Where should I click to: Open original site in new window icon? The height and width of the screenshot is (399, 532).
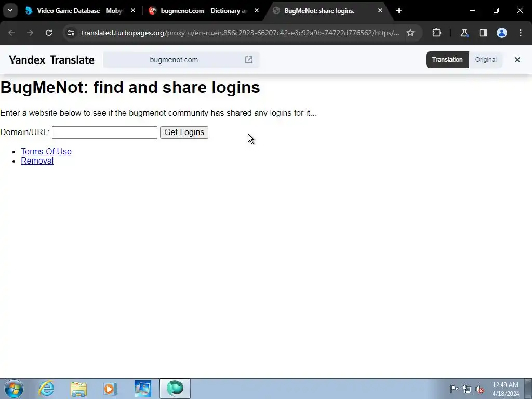249,60
